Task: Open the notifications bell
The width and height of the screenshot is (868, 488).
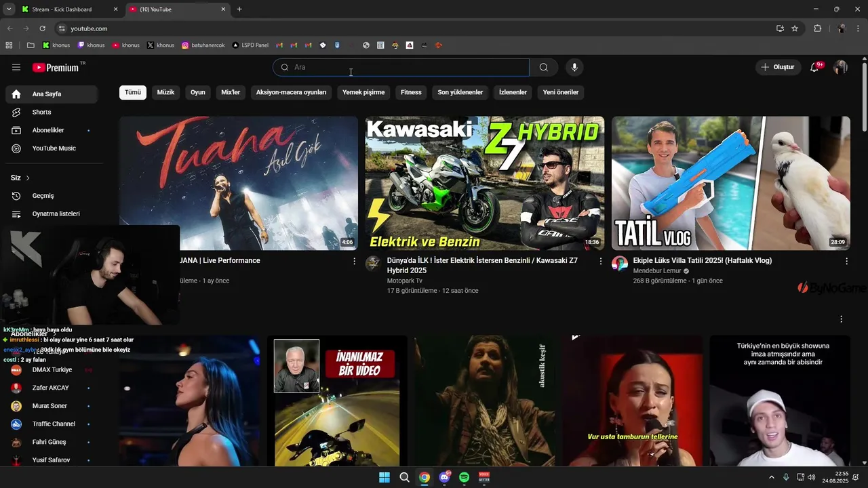Action: click(x=815, y=67)
